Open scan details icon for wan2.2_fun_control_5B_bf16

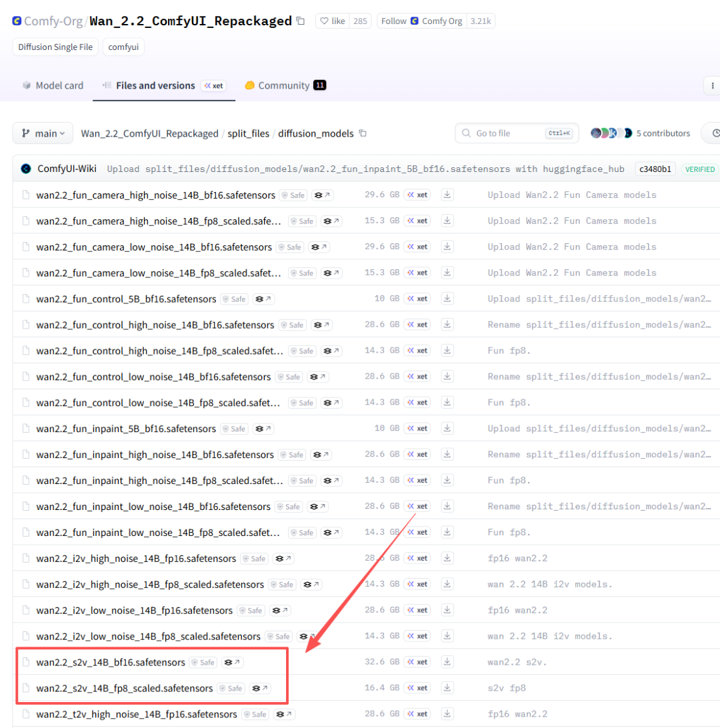(263, 299)
